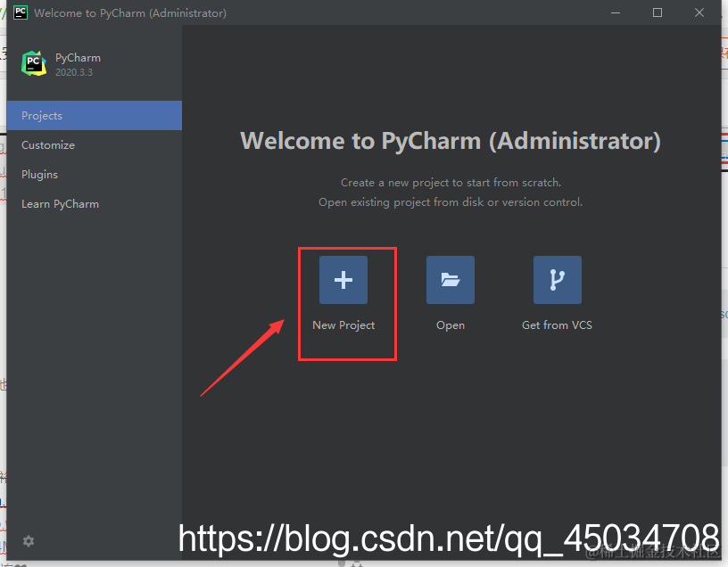Click the Open label

pos(451,325)
